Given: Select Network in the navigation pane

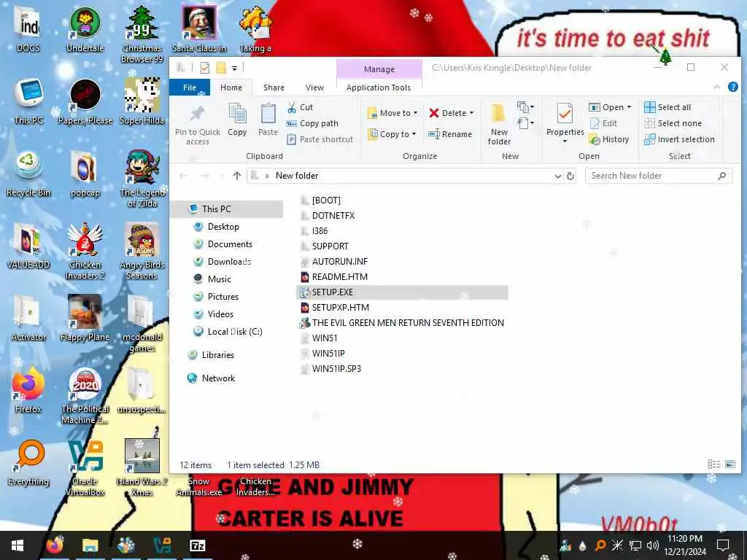Looking at the screenshot, I should pyautogui.click(x=217, y=378).
